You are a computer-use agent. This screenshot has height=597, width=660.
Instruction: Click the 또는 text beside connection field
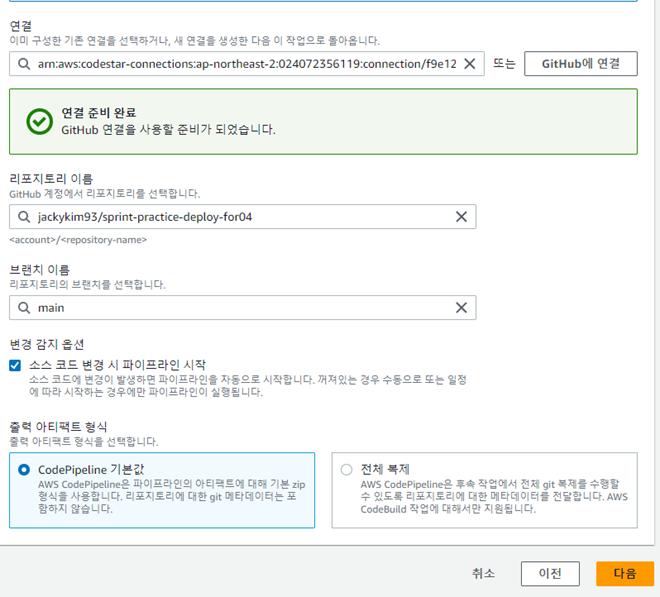coord(504,64)
